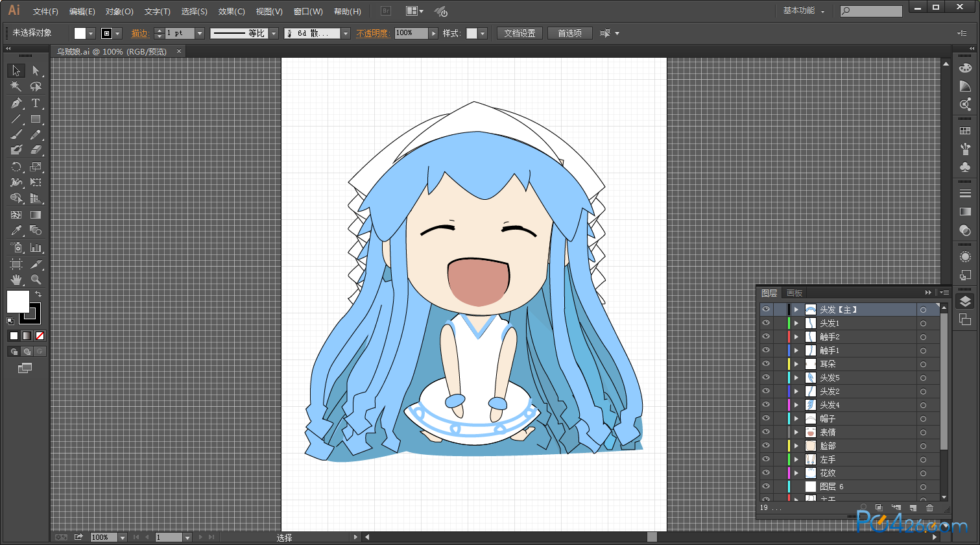
Task: Open the Symbols panel club icon
Action: point(965,167)
